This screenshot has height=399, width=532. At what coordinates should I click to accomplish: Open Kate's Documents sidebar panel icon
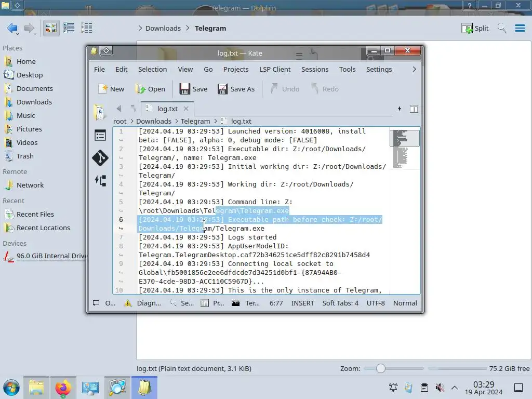(x=100, y=112)
